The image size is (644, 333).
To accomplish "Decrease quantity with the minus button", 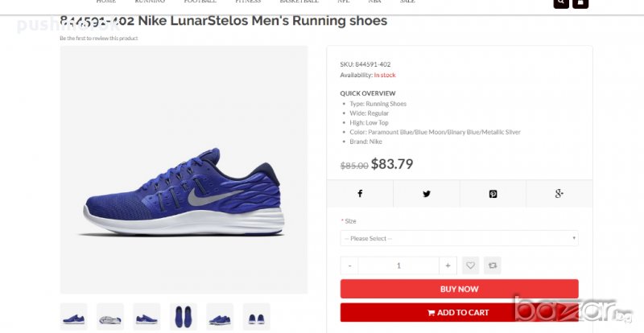I will click(350, 265).
